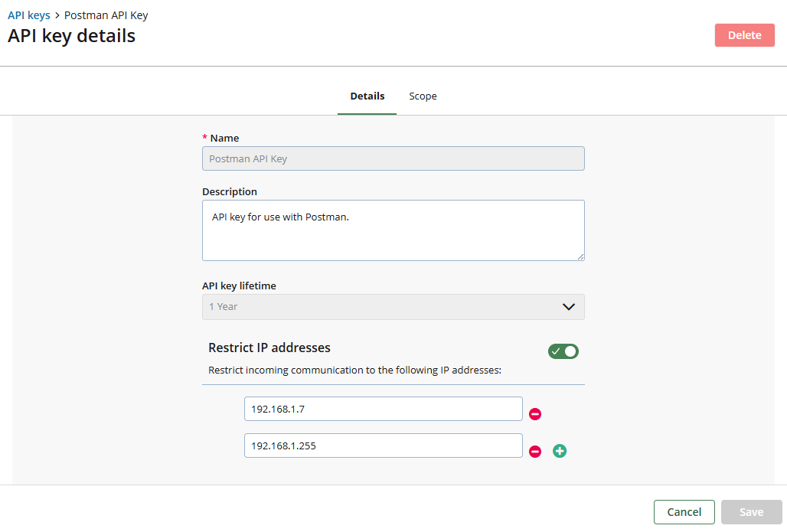Remove the 192.168.1.7 IP address entry
The height and width of the screenshot is (532, 787).
pyautogui.click(x=536, y=414)
